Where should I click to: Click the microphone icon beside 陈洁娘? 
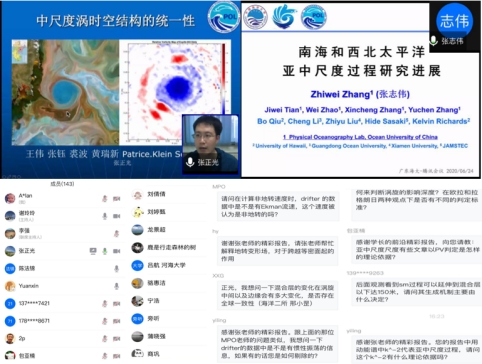tap(116, 268)
